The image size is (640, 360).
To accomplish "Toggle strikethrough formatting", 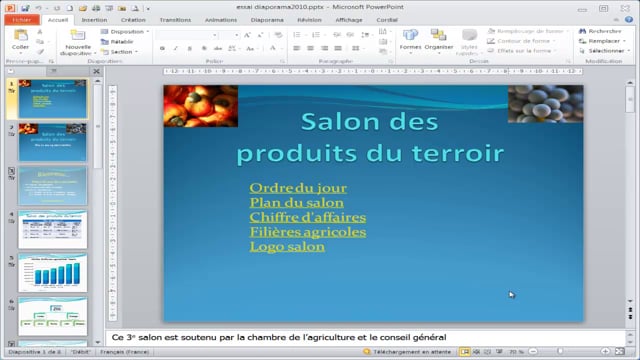I will (218, 49).
